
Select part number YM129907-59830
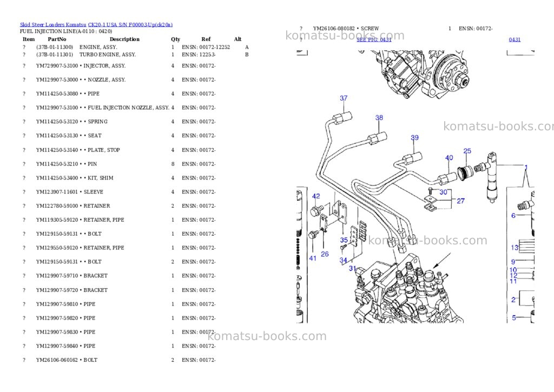[x=57, y=332]
